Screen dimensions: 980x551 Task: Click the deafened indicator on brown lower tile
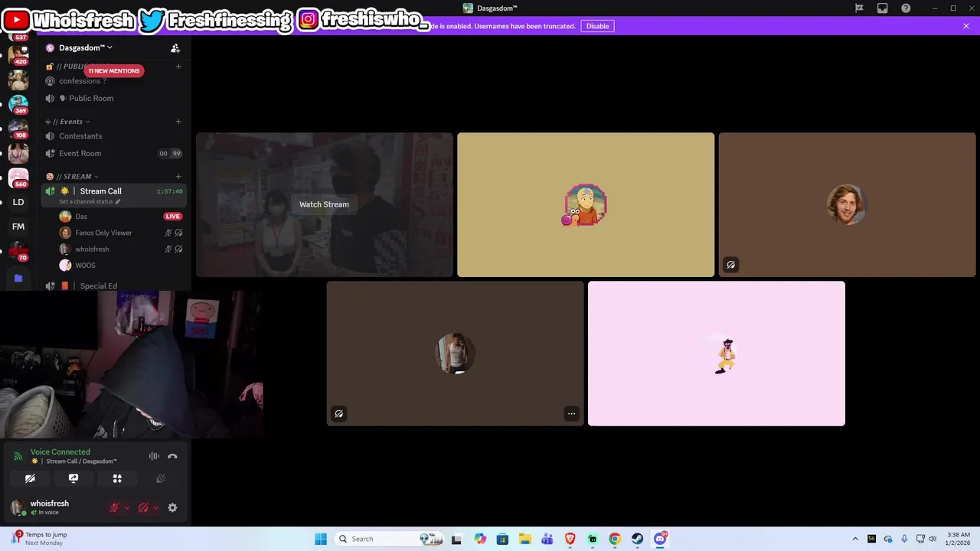[338, 414]
